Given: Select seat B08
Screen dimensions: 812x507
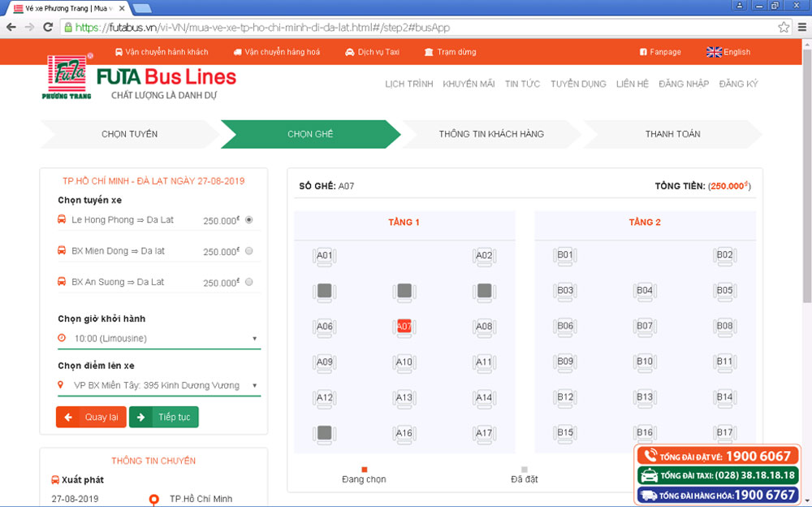Looking at the screenshot, I should tap(724, 327).
